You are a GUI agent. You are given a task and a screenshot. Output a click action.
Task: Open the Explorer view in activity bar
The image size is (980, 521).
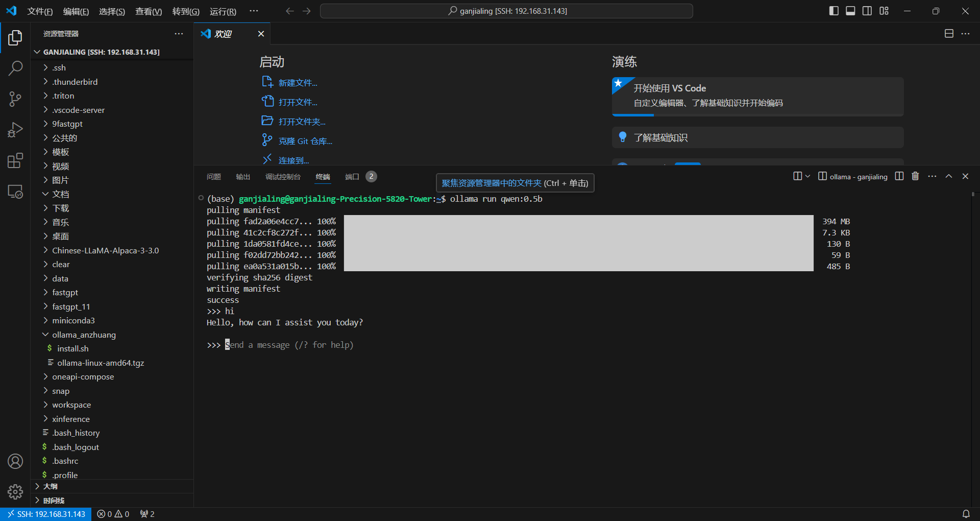tap(15, 38)
